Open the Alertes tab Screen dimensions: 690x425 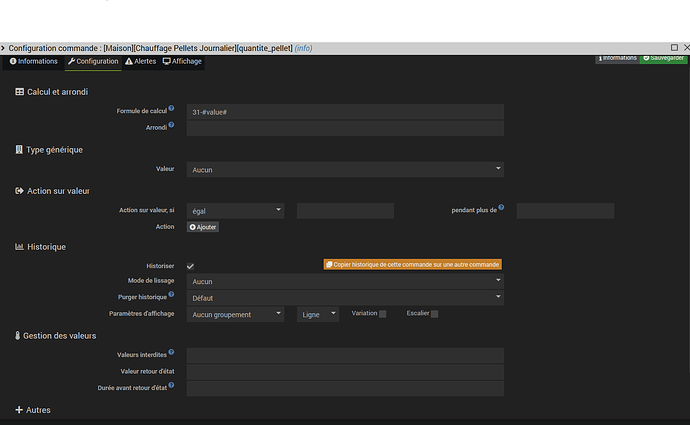[140, 61]
